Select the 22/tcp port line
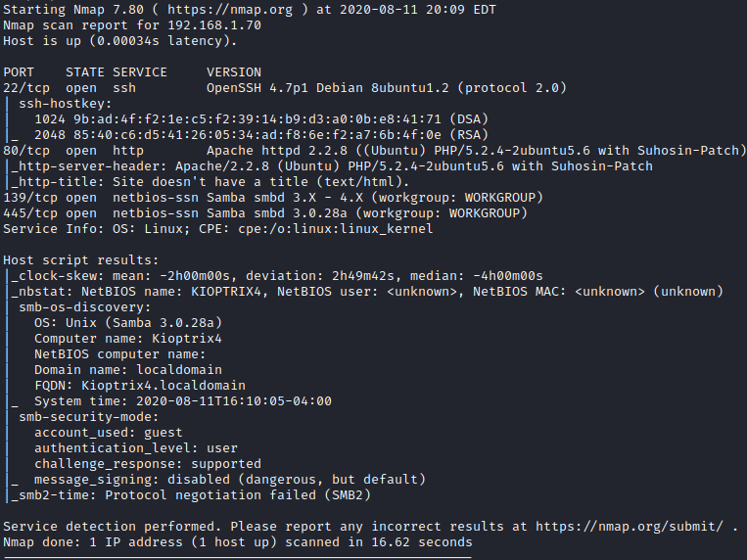Viewport: 747px width, 560px height. click(285, 88)
